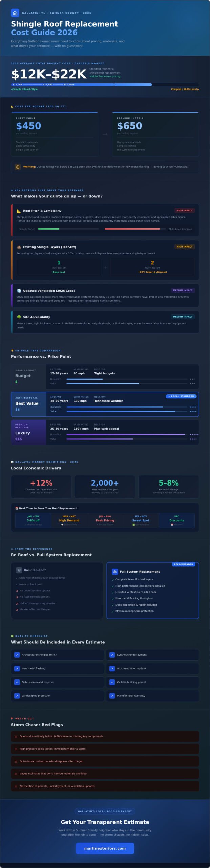Open the marlinexteriors.com button
This screenshot has width=210, height=868.
click(105, 848)
